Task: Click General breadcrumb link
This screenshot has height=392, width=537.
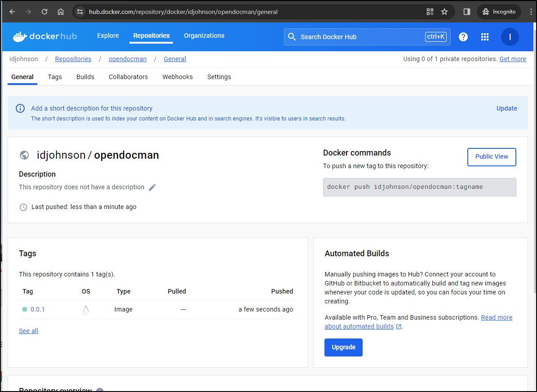Action: click(x=175, y=59)
